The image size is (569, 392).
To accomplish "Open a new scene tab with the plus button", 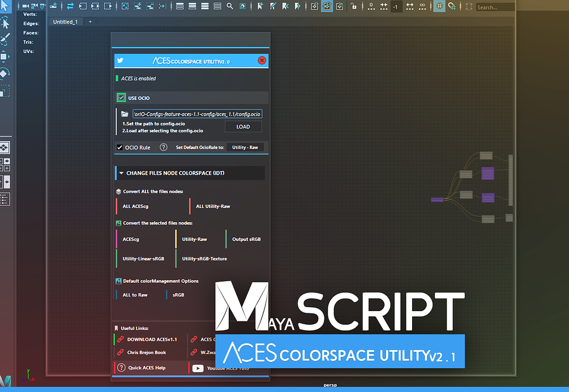I will [x=90, y=21].
